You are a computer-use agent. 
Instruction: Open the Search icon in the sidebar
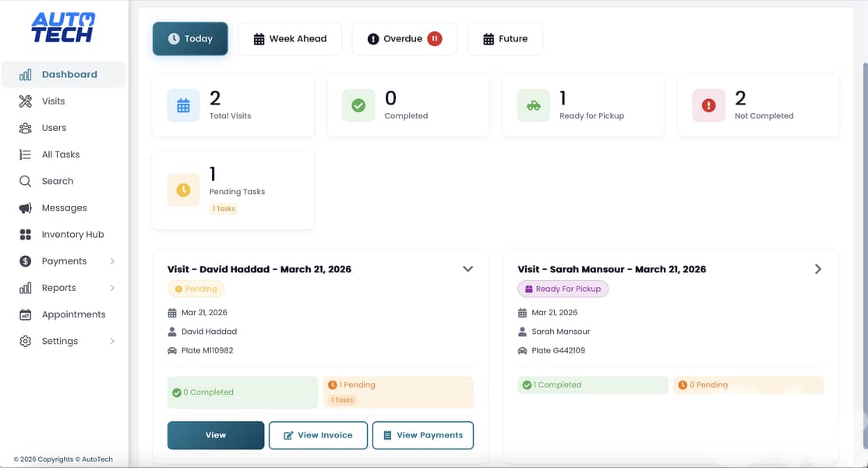25,180
